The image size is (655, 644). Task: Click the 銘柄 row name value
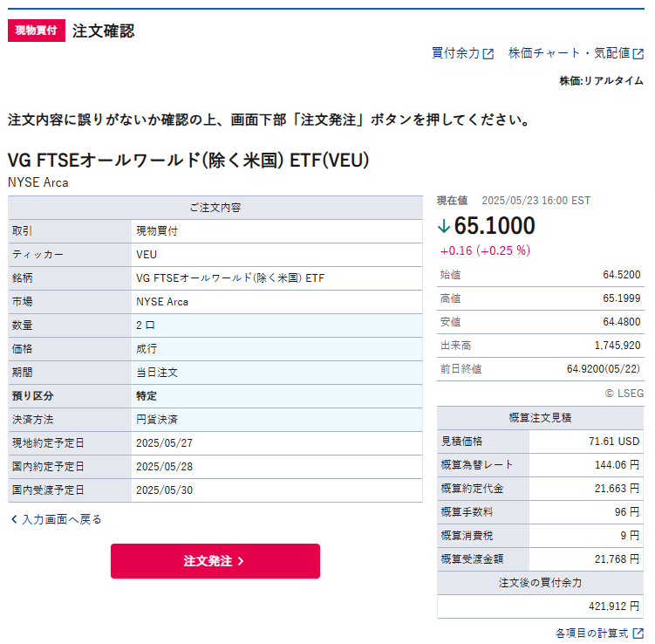[230, 277]
